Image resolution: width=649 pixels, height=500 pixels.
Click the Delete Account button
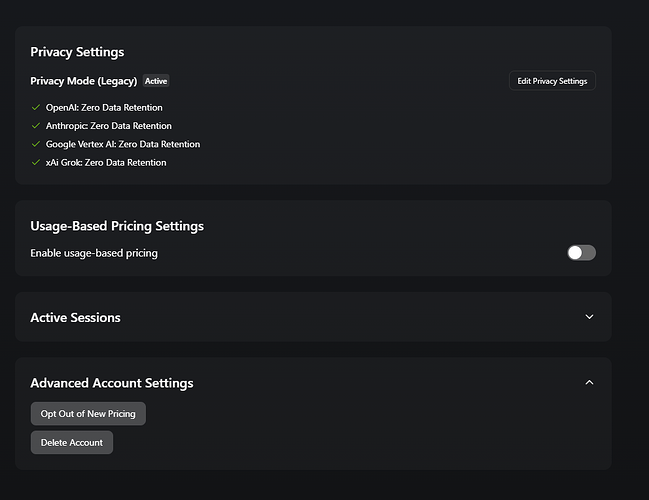72,442
